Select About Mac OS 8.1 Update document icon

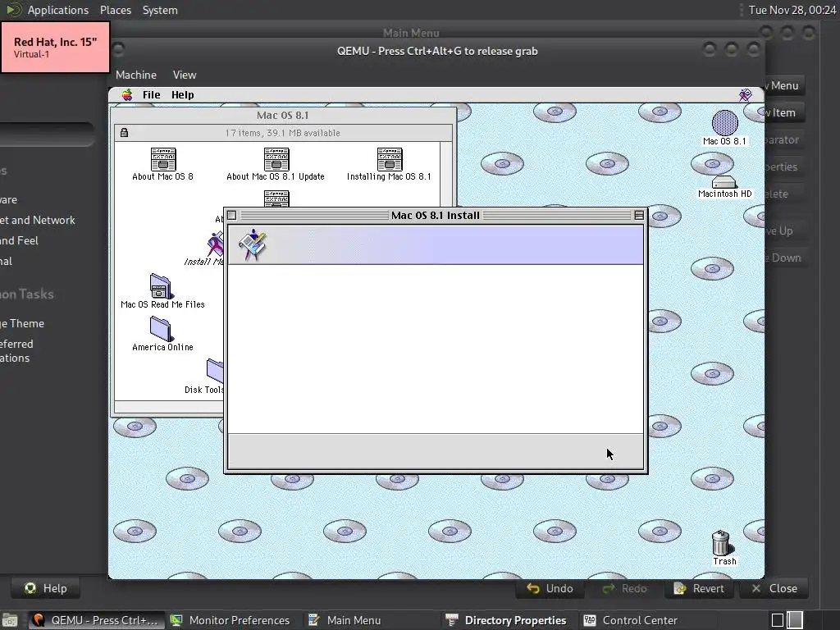(x=276, y=159)
